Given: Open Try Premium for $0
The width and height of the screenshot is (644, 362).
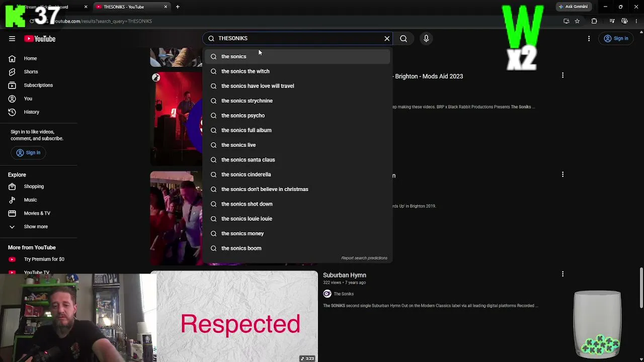Looking at the screenshot, I should pos(44,259).
